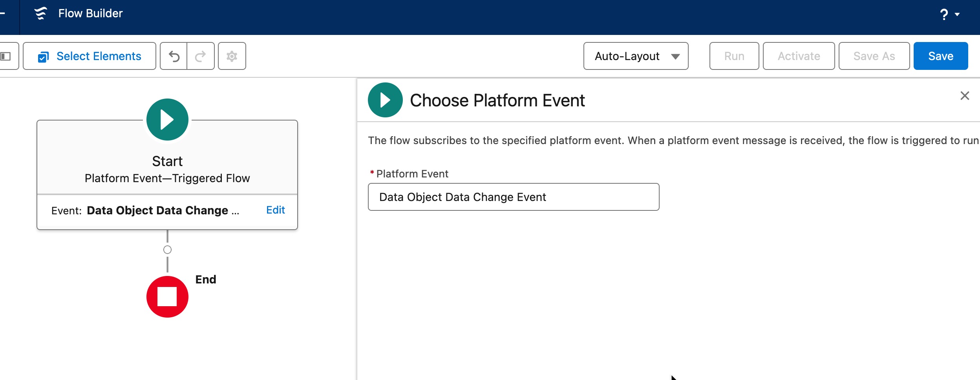Select the red End stop element
The image size is (980, 380).
(167, 297)
